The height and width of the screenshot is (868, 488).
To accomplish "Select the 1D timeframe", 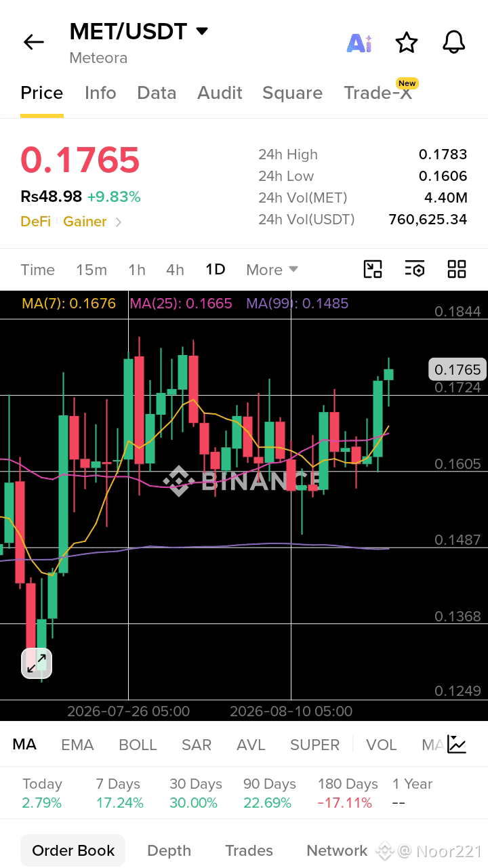I will (x=216, y=269).
